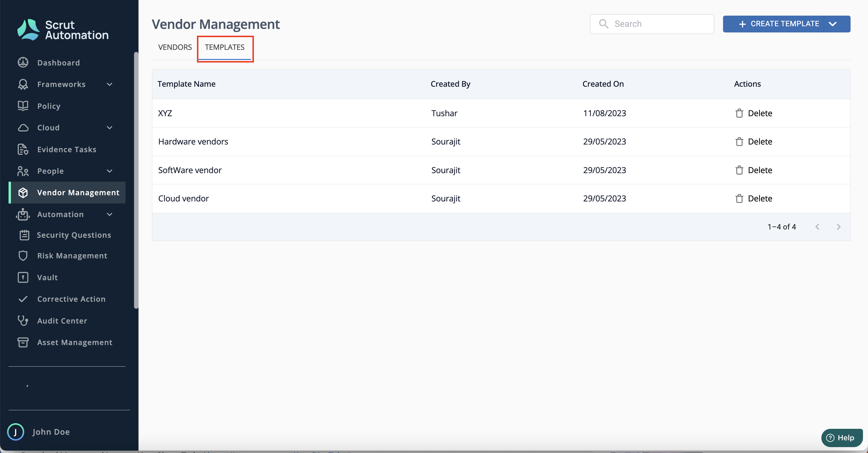Click the Security Questions clipboard icon
This screenshot has width=868, height=453.
24,235
